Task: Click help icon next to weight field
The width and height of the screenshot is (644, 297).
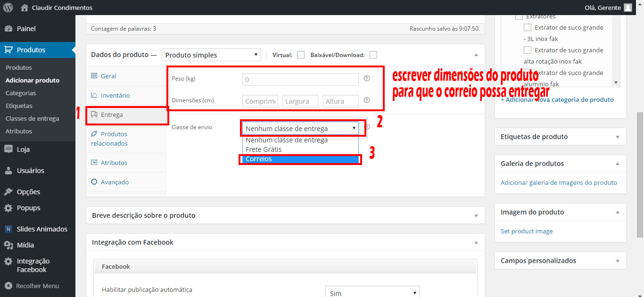Action: click(367, 79)
